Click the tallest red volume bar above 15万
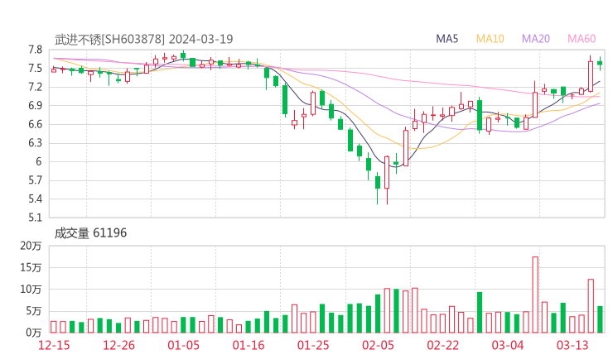The image size is (613, 364). [535, 295]
